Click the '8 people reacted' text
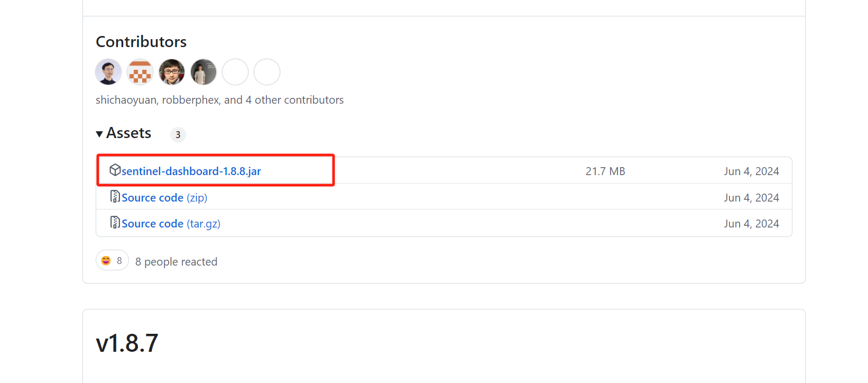This screenshot has width=868, height=383. 176,262
